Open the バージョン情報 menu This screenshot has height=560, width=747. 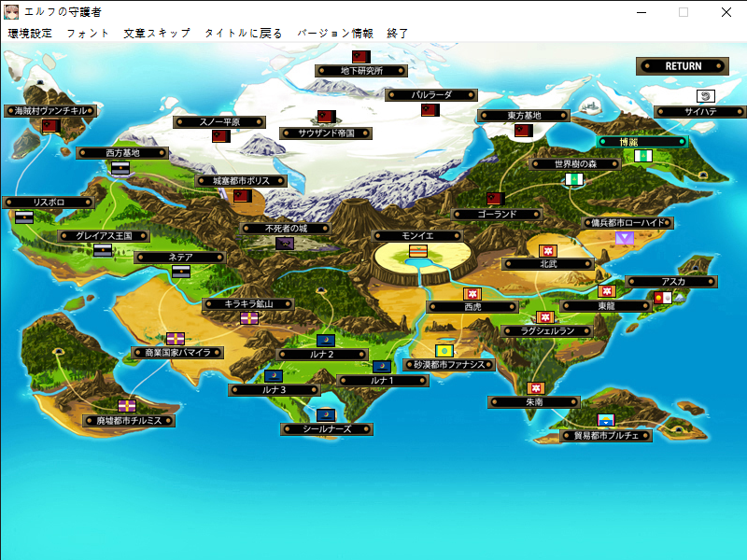pyautogui.click(x=335, y=34)
